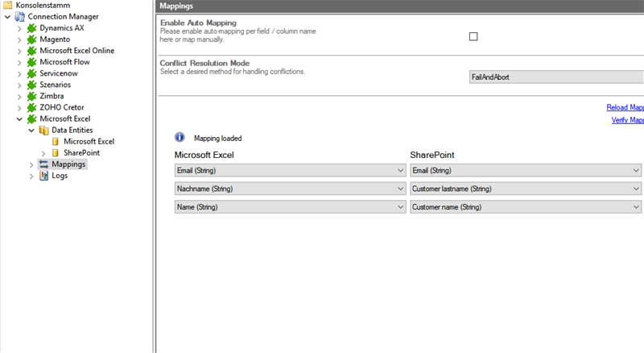Click the Reload Mapping link
The width and height of the screenshot is (644, 353).
point(625,107)
